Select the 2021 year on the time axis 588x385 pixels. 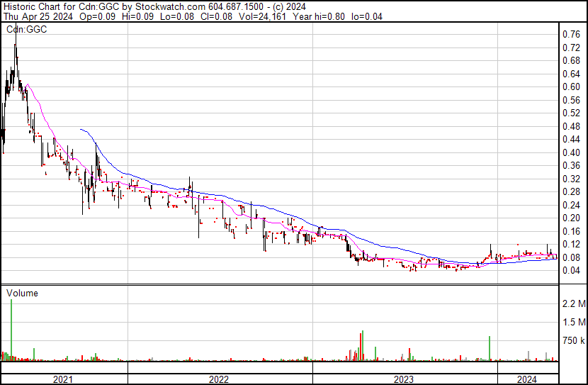(x=64, y=379)
